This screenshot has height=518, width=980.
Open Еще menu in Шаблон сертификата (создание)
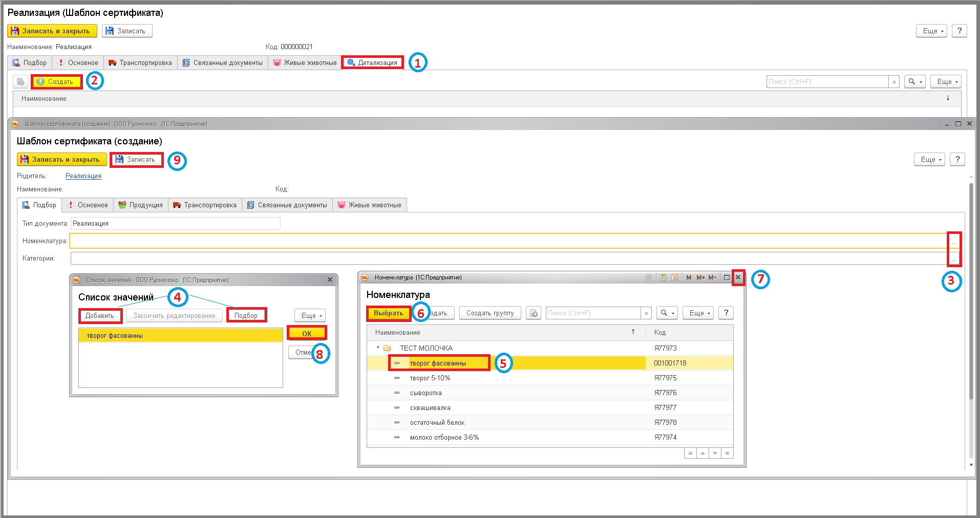click(x=929, y=159)
